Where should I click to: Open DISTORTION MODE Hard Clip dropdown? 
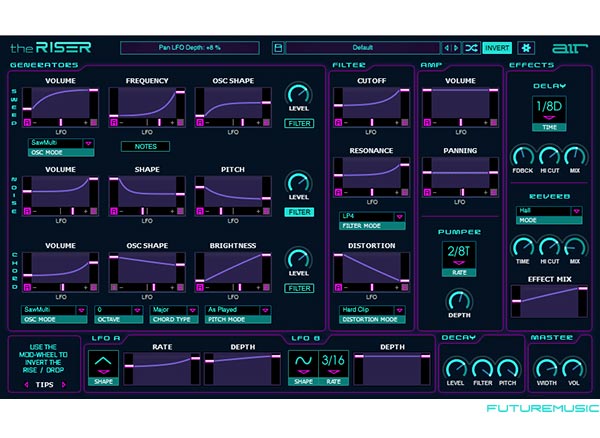[x=372, y=310]
